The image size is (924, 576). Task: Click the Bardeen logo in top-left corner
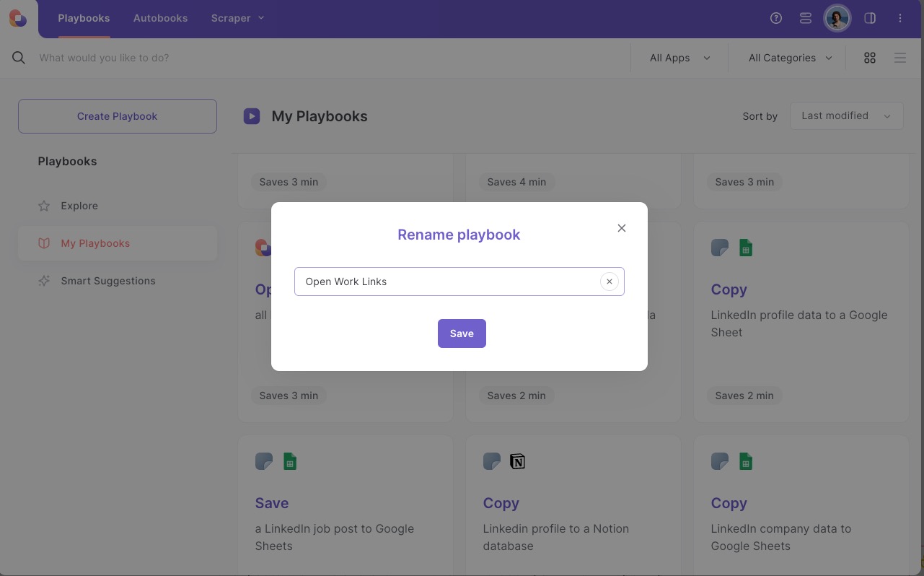tap(18, 19)
